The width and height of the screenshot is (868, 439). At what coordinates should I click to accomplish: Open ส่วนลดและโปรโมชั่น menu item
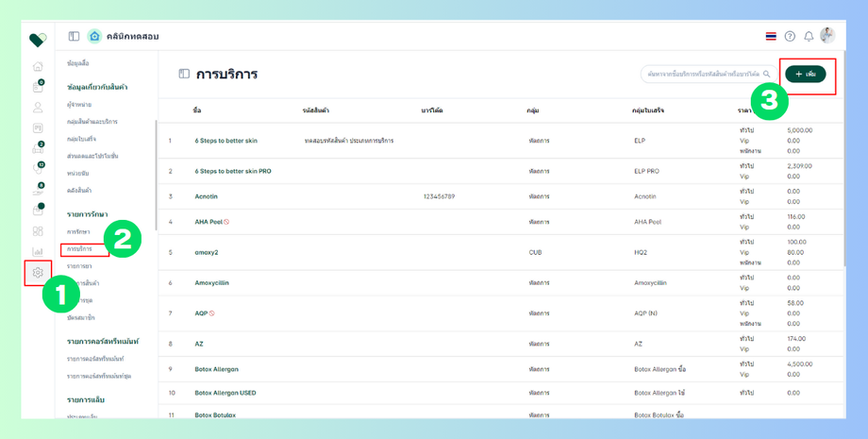[x=92, y=156]
